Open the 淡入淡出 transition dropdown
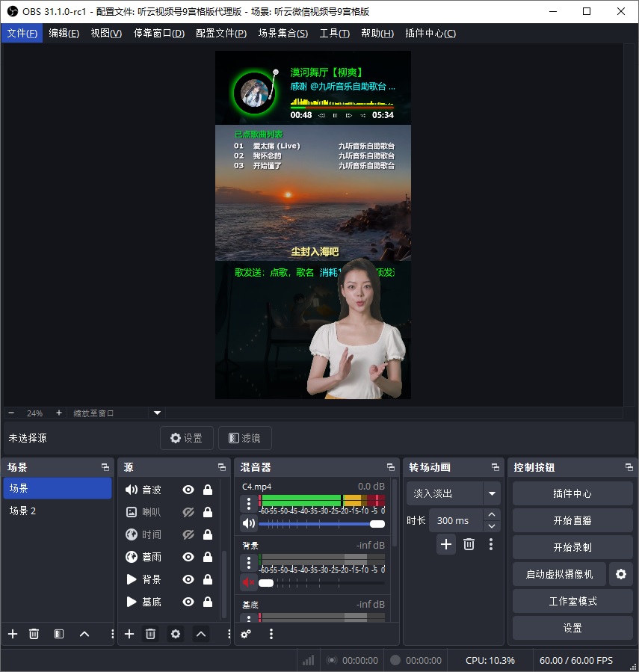Screen dimensions: 639x672 (x=492, y=493)
